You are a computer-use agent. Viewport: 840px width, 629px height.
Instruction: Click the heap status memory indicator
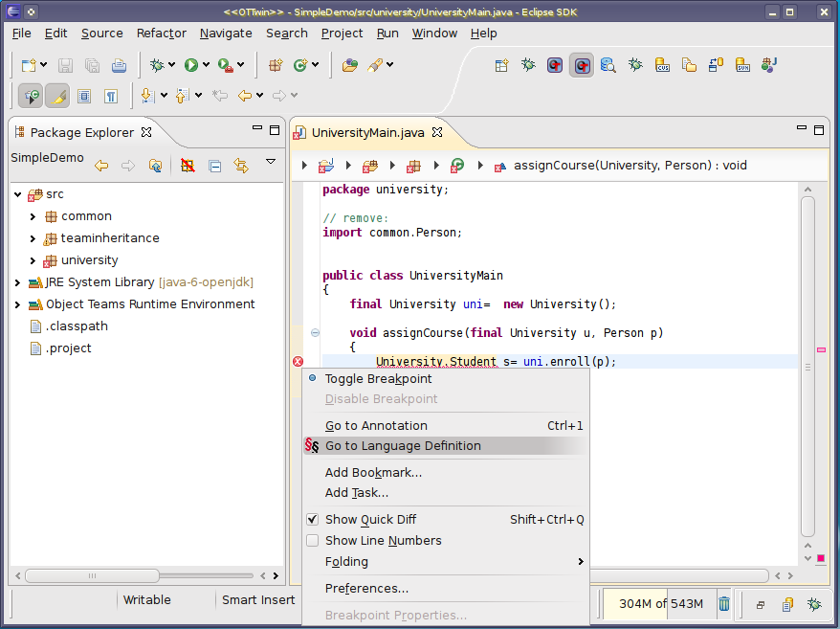[660, 604]
